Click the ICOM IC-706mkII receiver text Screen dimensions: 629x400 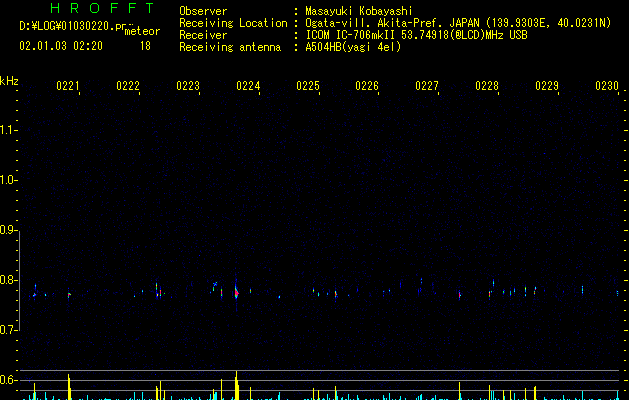point(416,35)
